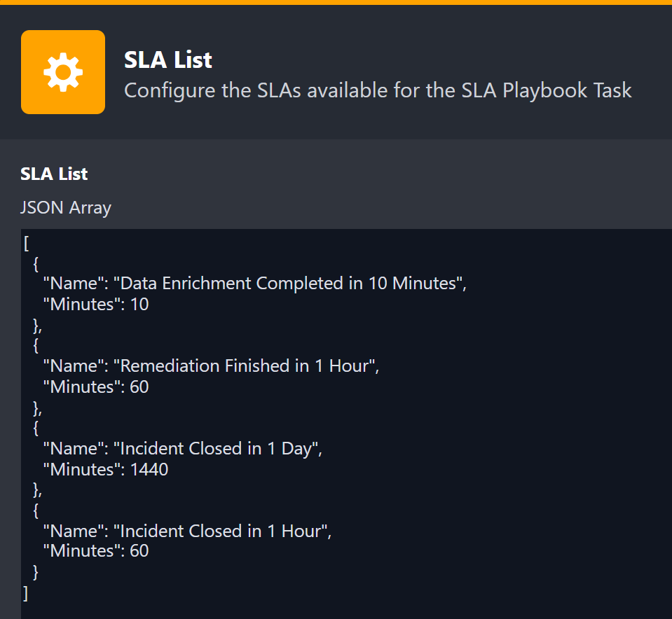
Task: Place cursor at the closing square bracket
Action: click(26, 593)
